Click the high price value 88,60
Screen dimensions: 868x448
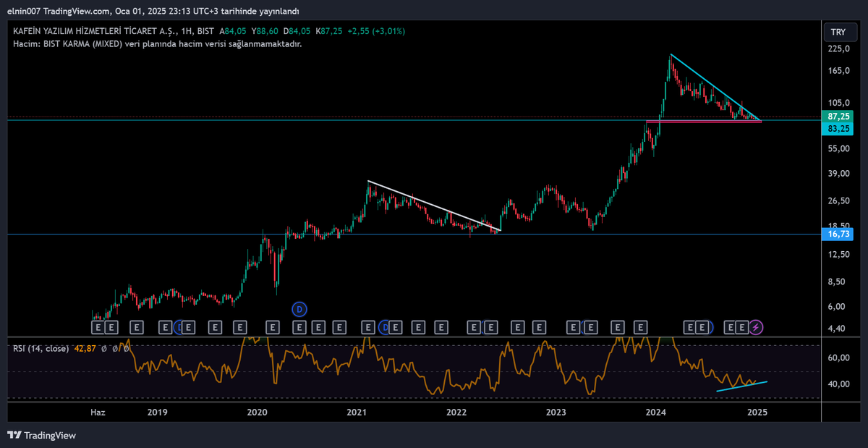pyautogui.click(x=268, y=31)
